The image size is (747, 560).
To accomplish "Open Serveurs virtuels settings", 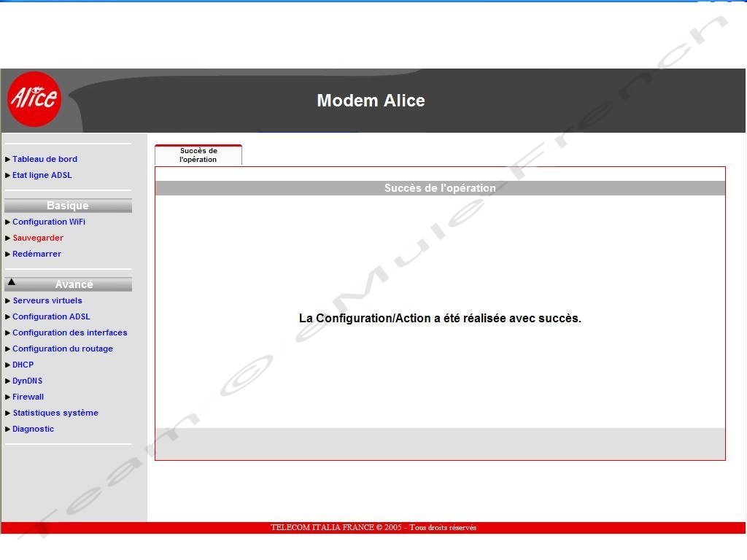I will point(47,301).
